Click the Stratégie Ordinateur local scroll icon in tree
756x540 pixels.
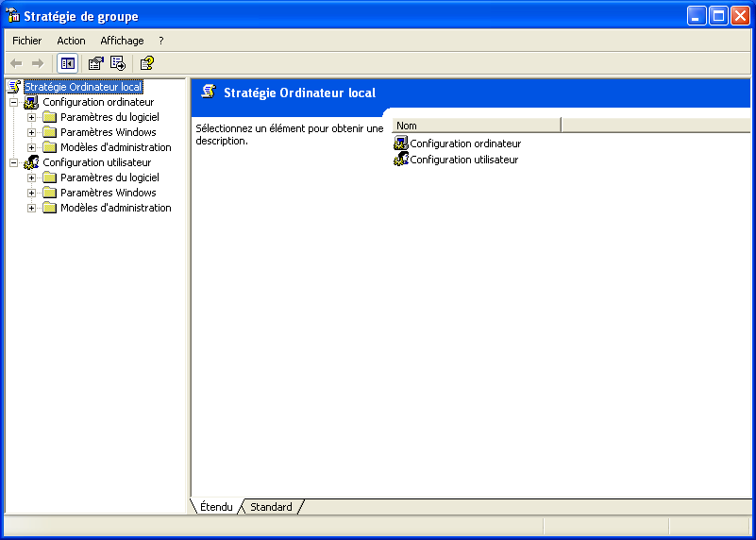coord(14,87)
